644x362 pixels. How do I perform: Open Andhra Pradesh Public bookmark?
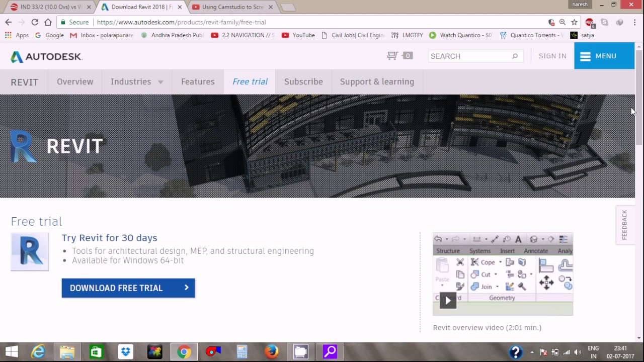(172, 35)
